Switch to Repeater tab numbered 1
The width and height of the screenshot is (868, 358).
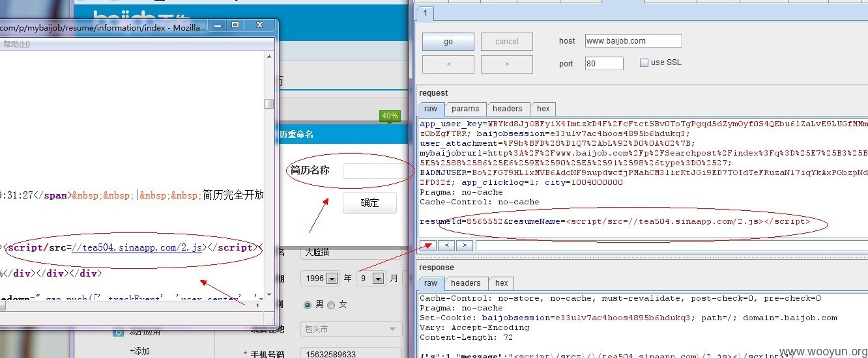(425, 12)
